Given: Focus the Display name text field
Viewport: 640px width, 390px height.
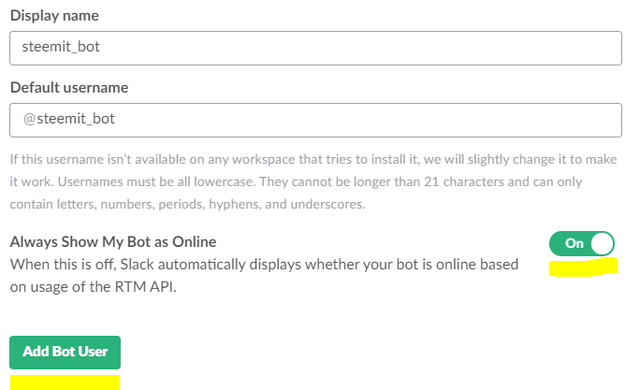Looking at the screenshot, I should click(316, 48).
